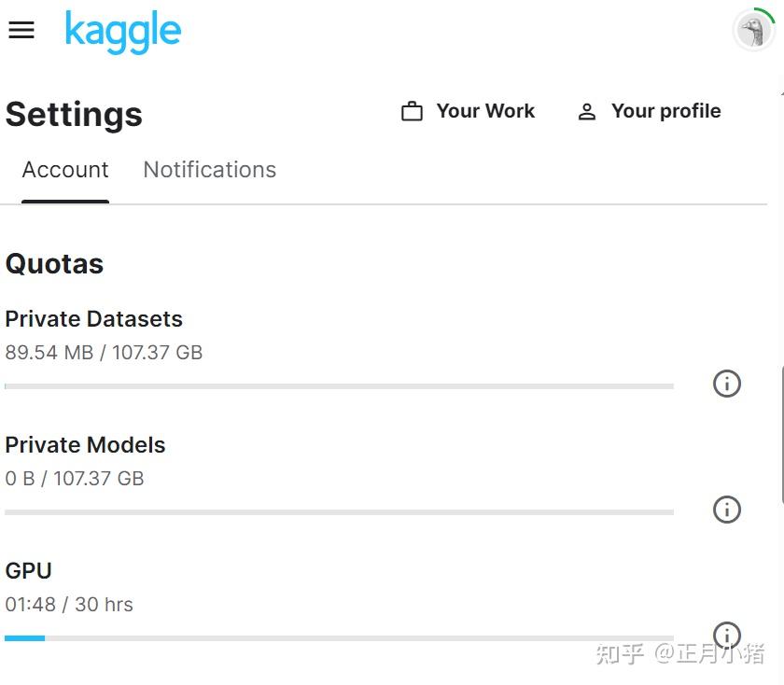Click the Quotas section heading
The height and width of the screenshot is (685, 784).
click(x=54, y=264)
